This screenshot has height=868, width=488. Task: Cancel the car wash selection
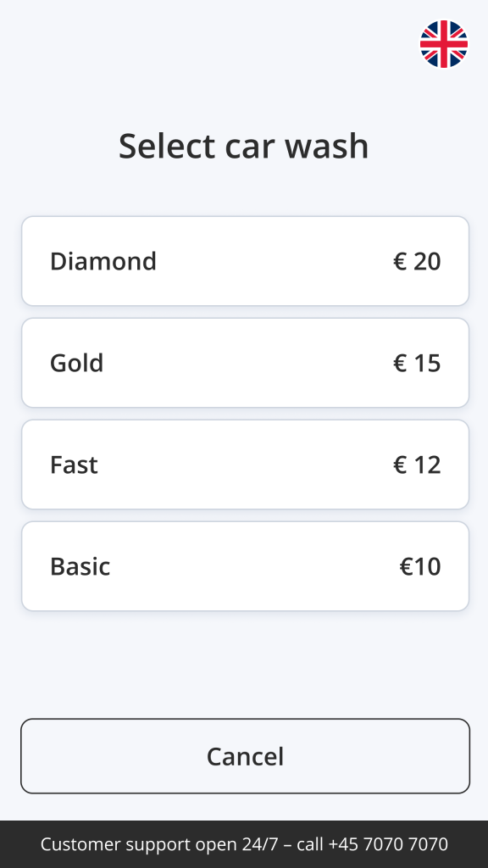[245, 756]
